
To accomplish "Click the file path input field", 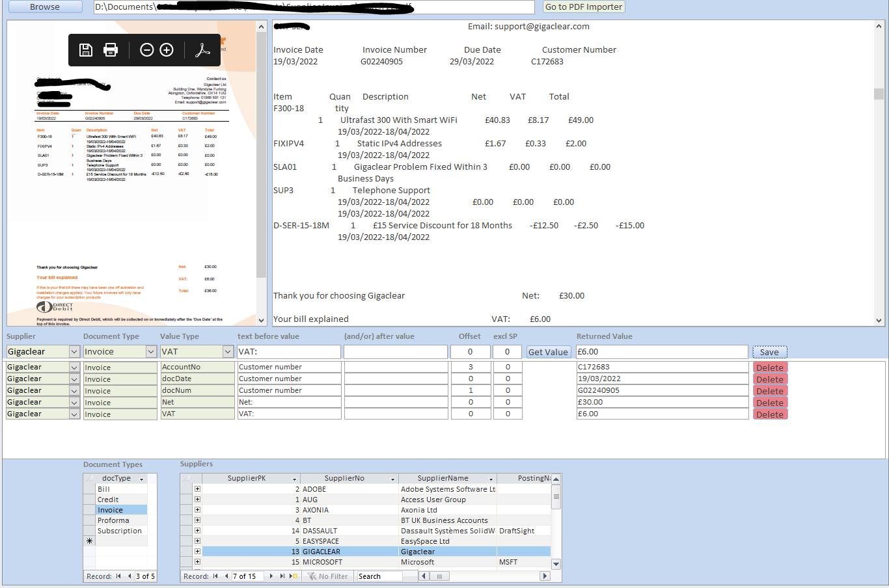I will [314, 7].
